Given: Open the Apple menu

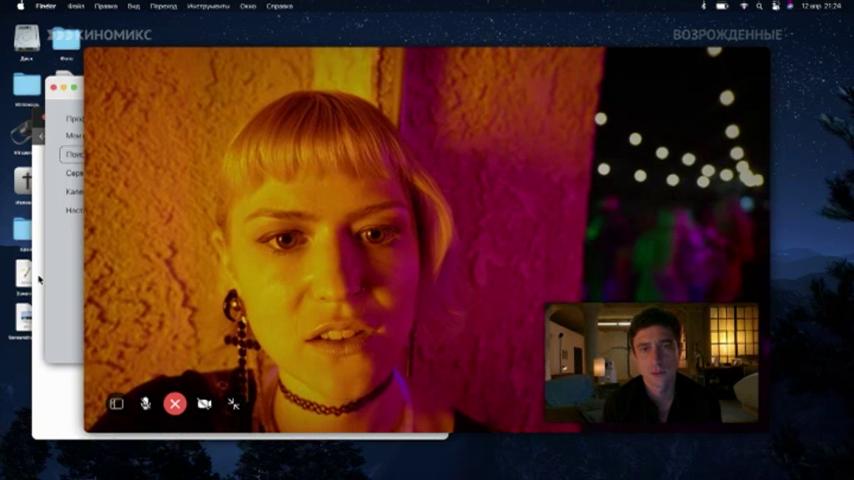Looking at the screenshot, I should 21,6.
